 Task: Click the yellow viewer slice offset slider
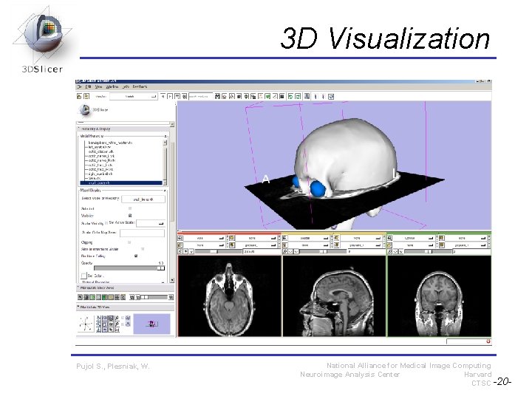pos(324,251)
